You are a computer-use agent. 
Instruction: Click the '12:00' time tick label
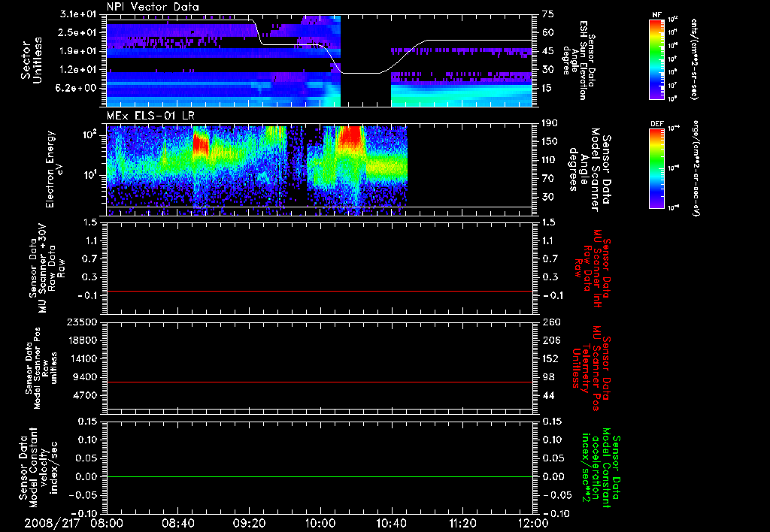click(x=533, y=523)
